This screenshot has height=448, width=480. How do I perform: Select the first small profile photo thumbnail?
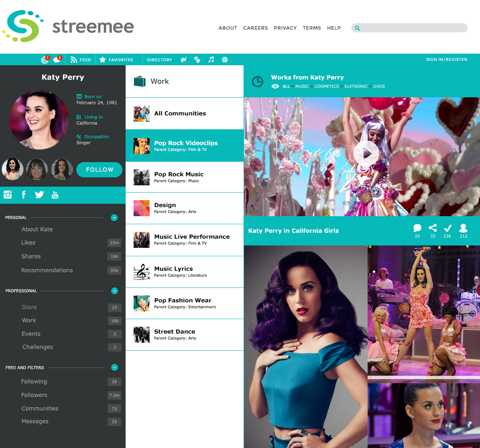(12, 169)
